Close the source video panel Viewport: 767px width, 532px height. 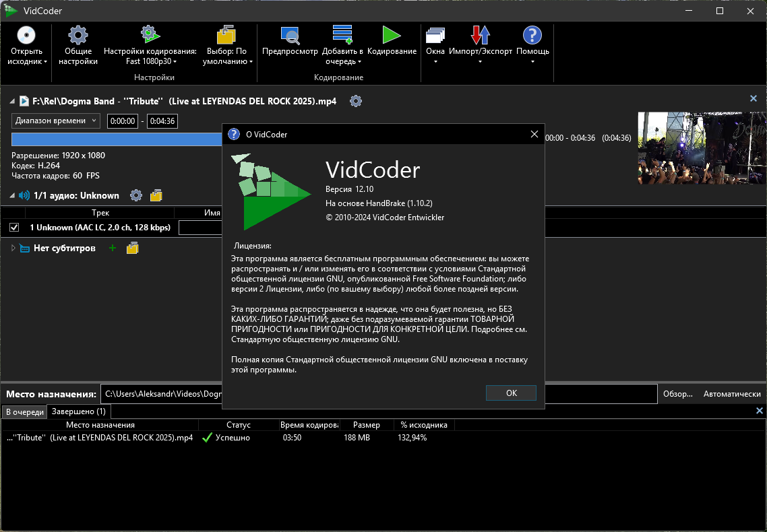click(754, 99)
